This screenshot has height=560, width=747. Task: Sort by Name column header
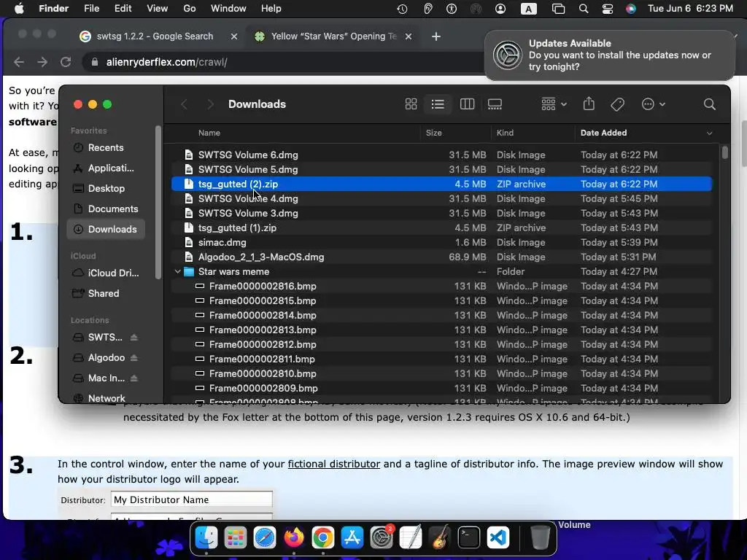209,133
